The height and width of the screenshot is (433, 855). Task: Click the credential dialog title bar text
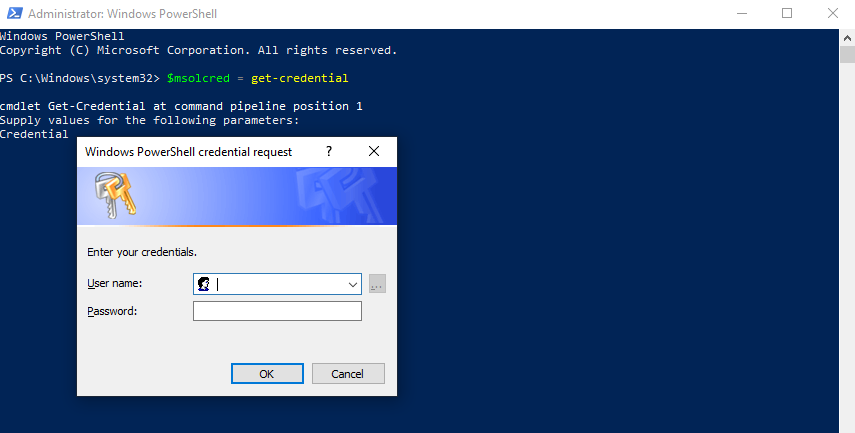click(x=189, y=152)
